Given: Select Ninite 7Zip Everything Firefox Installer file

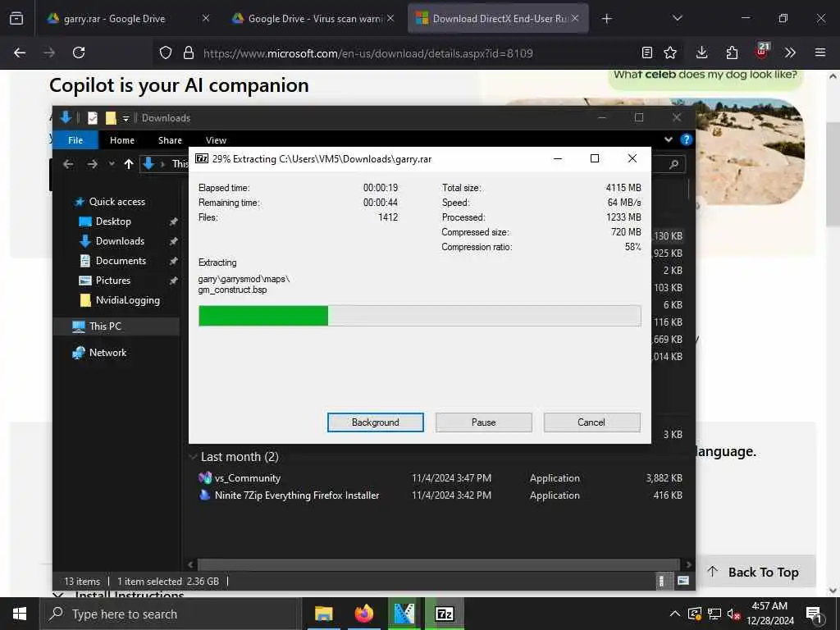Looking at the screenshot, I should 297,495.
